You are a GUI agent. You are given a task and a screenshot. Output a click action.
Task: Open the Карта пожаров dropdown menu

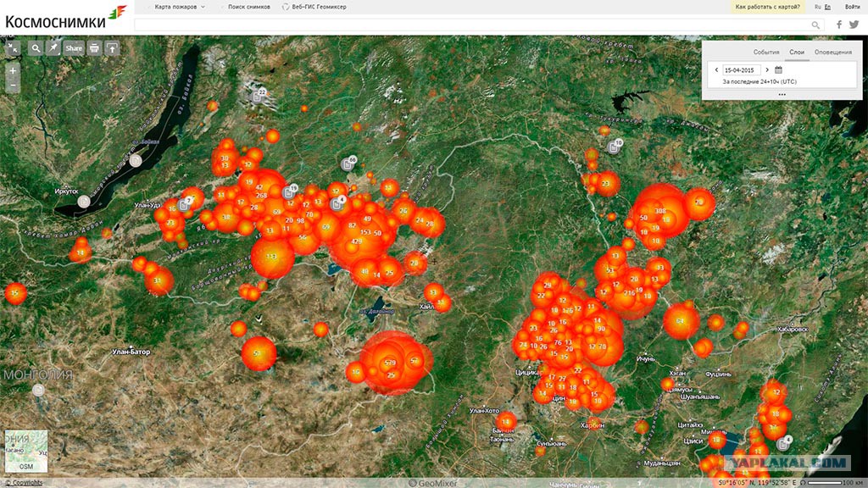click(180, 7)
